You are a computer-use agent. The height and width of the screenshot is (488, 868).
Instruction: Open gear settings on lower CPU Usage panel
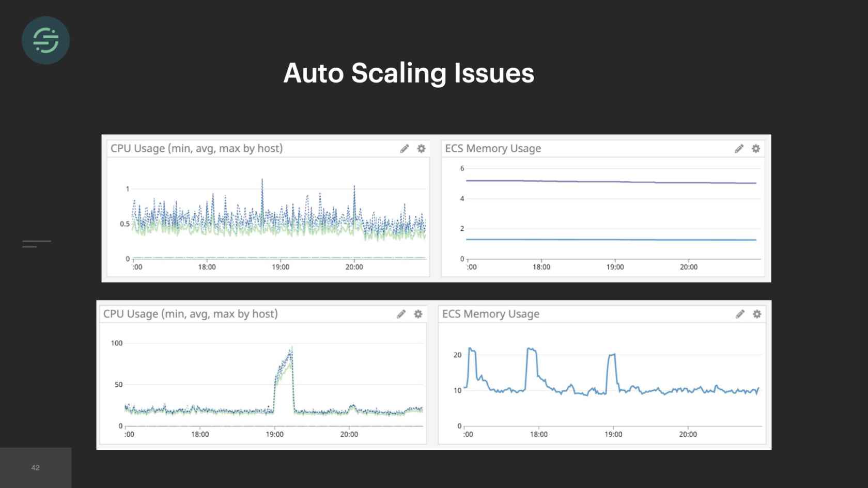[419, 314]
